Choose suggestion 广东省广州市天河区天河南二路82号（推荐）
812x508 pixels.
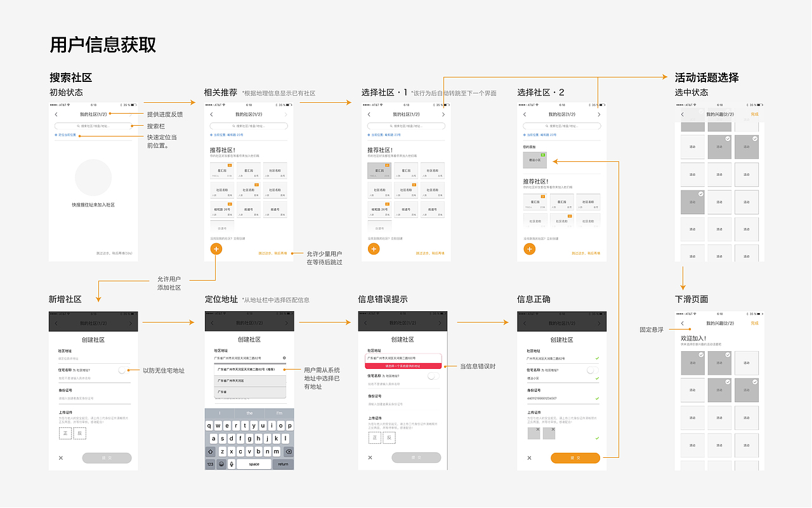click(x=250, y=369)
